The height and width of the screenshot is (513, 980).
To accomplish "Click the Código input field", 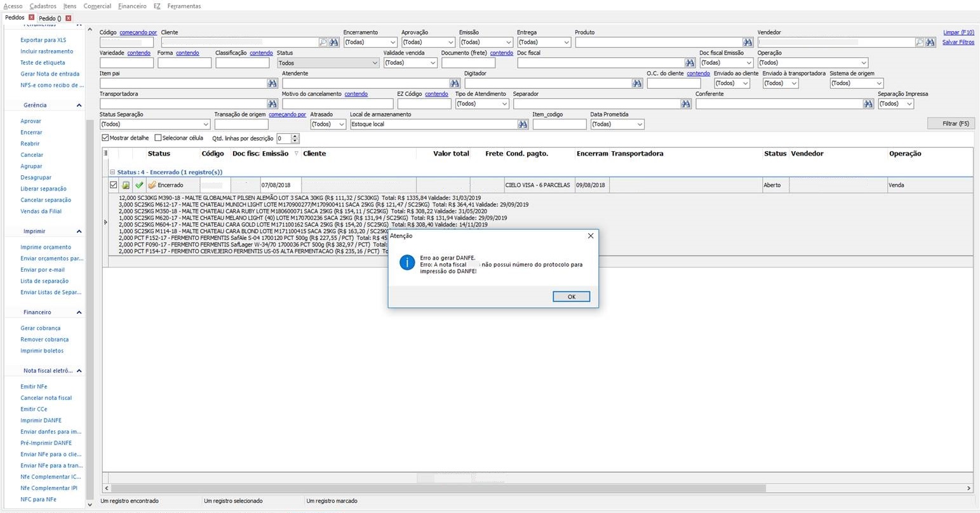I will click(x=126, y=43).
